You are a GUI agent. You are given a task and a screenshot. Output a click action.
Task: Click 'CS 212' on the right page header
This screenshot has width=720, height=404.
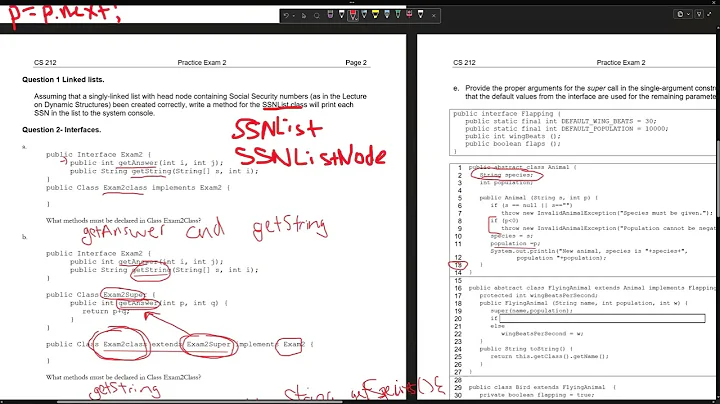pyautogui.click(x=464, y=62)
